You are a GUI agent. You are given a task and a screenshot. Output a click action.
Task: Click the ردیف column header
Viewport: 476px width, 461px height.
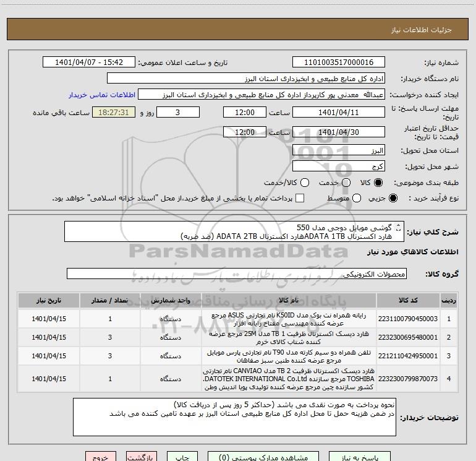[449, 300]
